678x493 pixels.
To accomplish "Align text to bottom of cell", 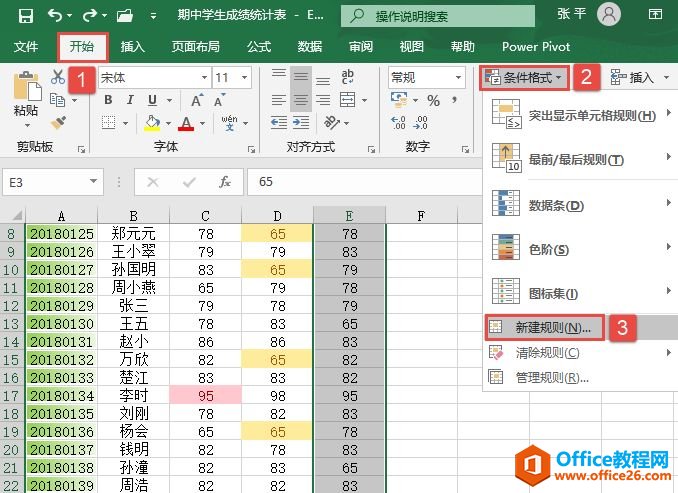I will [323, 80].
